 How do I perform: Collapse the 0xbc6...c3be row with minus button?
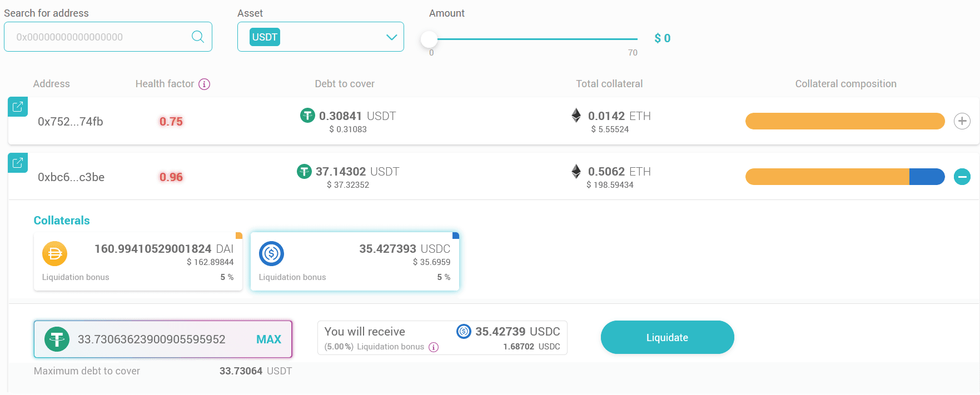coord(962,177)
